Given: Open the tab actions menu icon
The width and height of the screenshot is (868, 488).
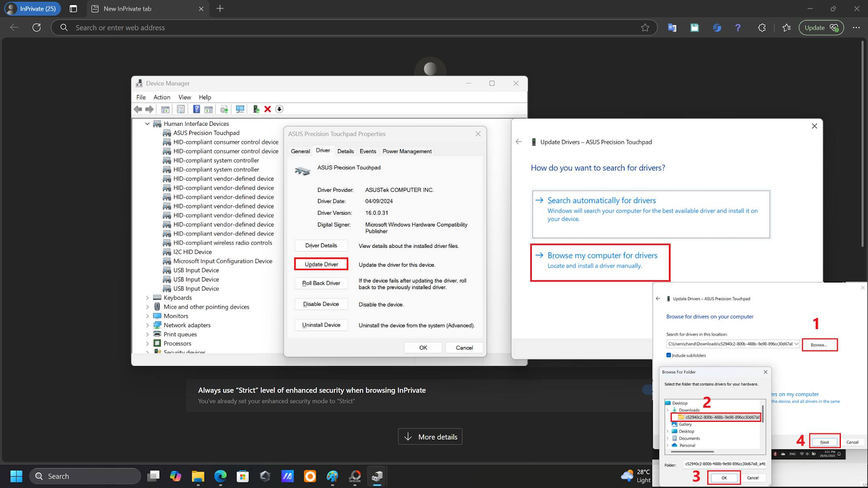Looking at the screenshot, I should (73, 9).
